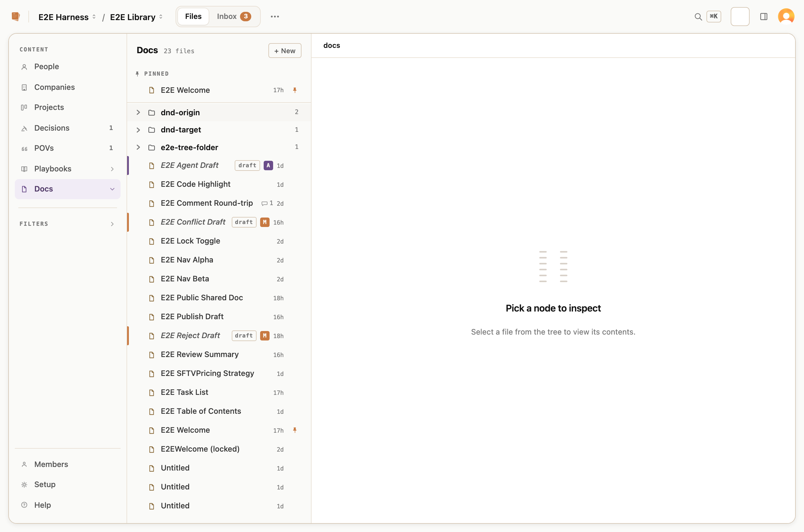Open E2E SFTVPricing Strategy document

click(219, 373)
